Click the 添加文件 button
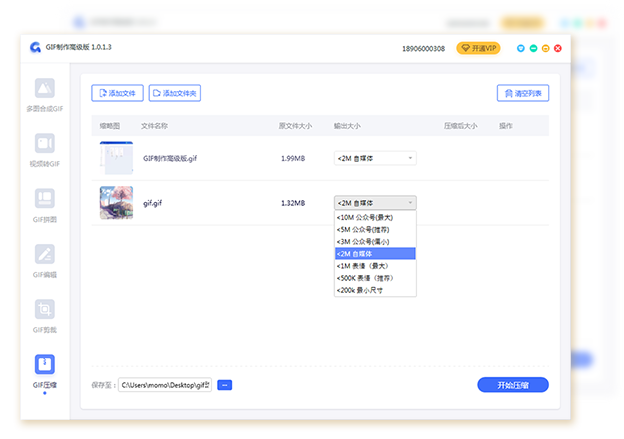The width and height of the screenshot is (624, 439). click(117, 93)
